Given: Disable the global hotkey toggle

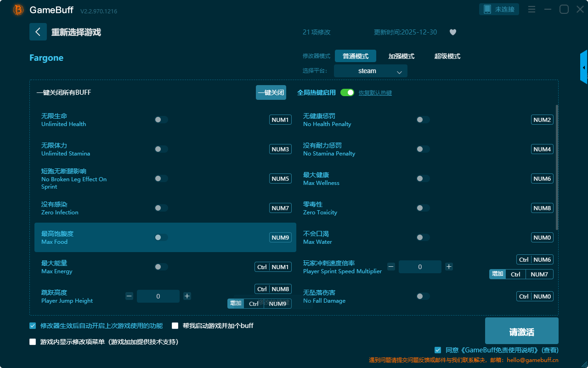Looking at the screenshot, I should (x=347, y=92).
